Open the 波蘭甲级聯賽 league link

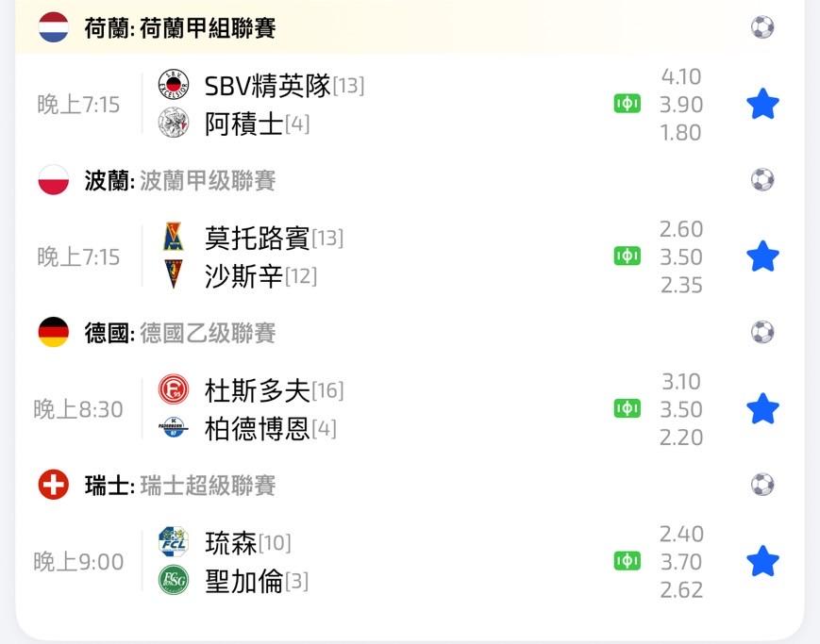(x=208, y=180)
